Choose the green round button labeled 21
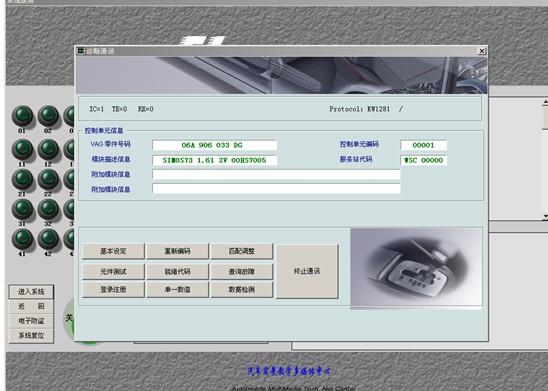 click(22, 179)
